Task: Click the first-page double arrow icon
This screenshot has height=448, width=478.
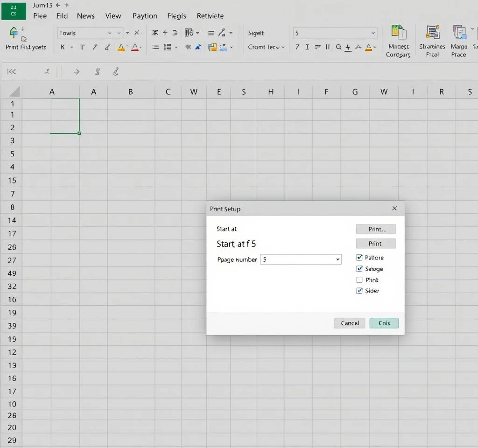Action: 12,72
